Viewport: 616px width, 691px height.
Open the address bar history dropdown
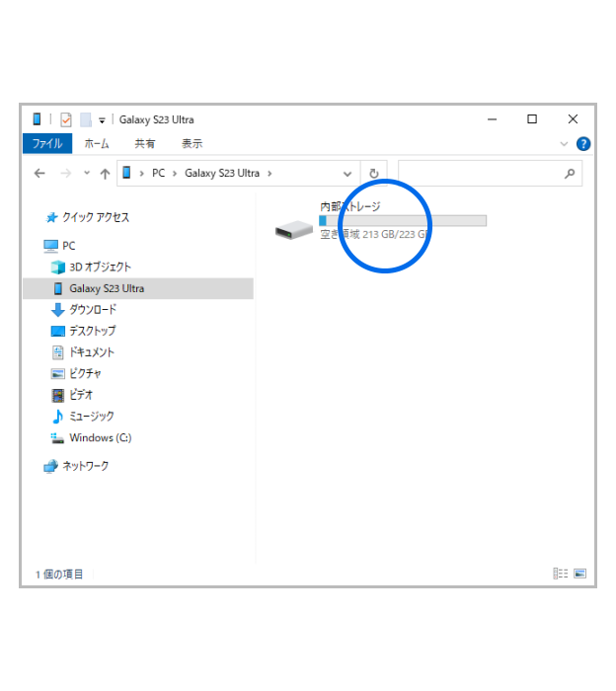coord(347,174)
